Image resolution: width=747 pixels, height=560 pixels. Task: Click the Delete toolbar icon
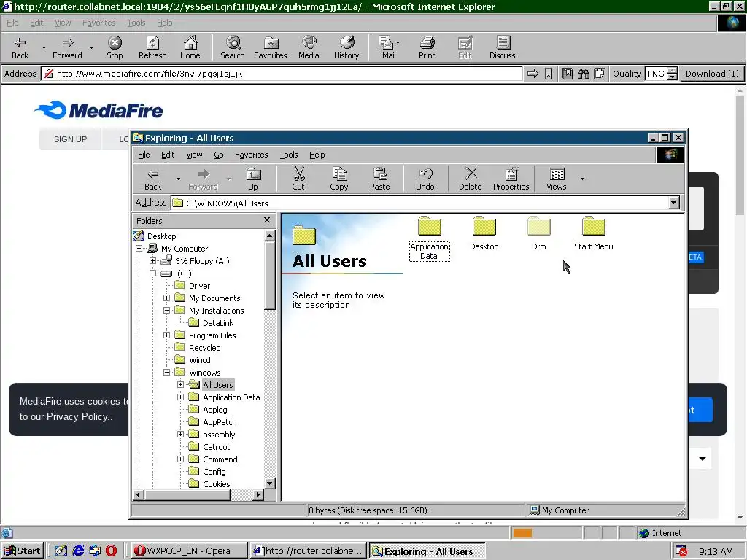tap(471, 179)
